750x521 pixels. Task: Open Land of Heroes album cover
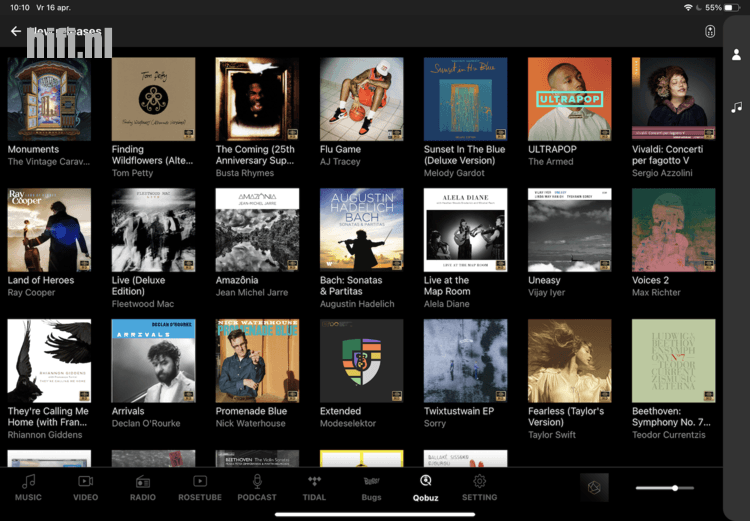click(49, 230)
